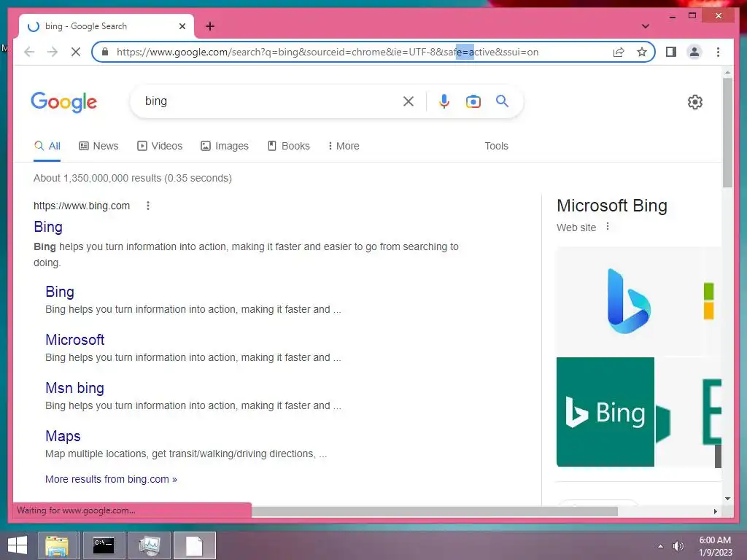Screen dimensions: 747x560
Task: Select the All results tab
Action: pyautogui.click(x=47, y=146)
